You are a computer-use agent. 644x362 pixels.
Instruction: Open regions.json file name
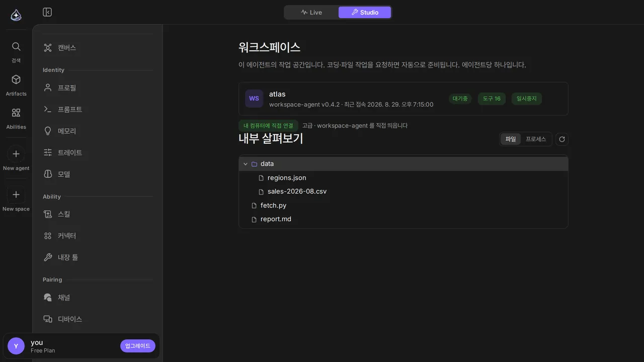coord(287,178)
